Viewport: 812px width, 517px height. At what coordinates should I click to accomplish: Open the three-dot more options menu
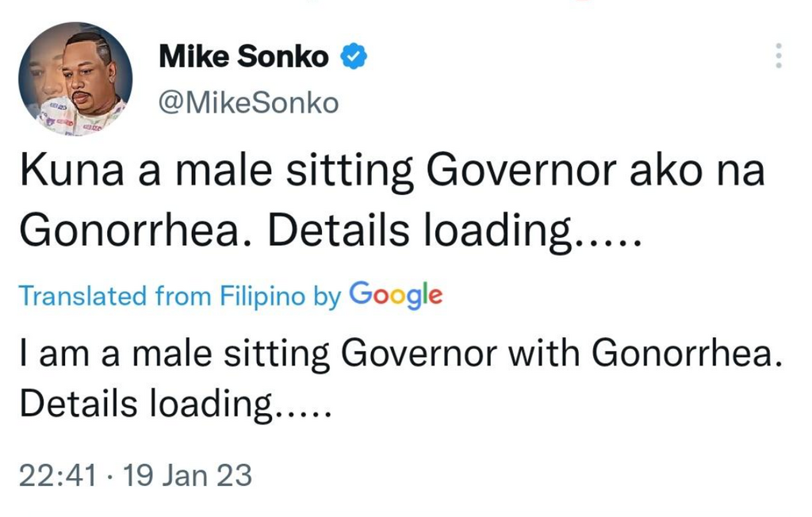coord(779,56)
